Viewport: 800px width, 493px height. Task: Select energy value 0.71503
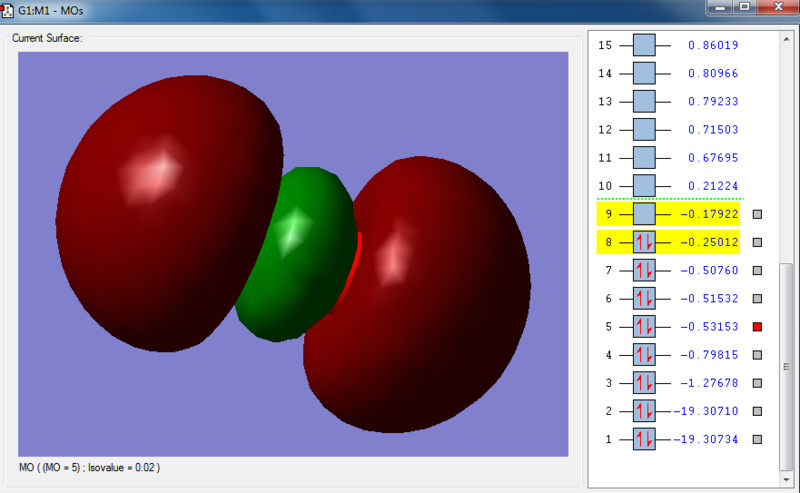[713, 130]
